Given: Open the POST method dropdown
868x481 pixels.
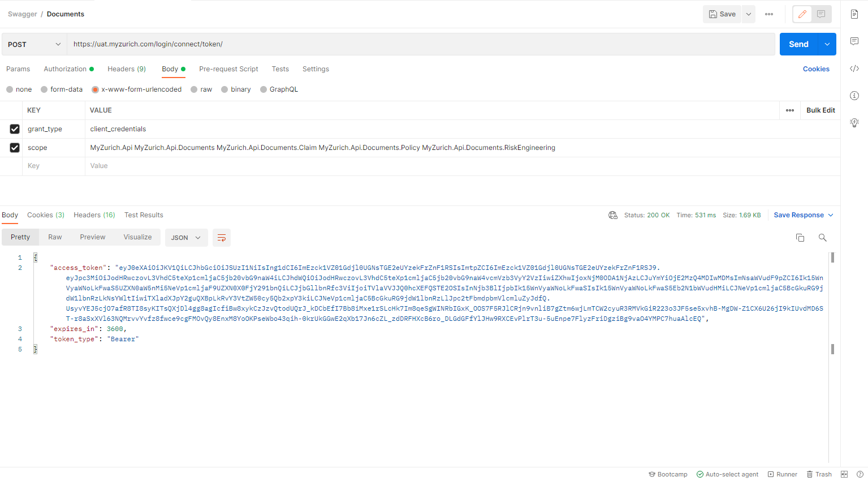Looking at the screenshot, I should [34, 44].
